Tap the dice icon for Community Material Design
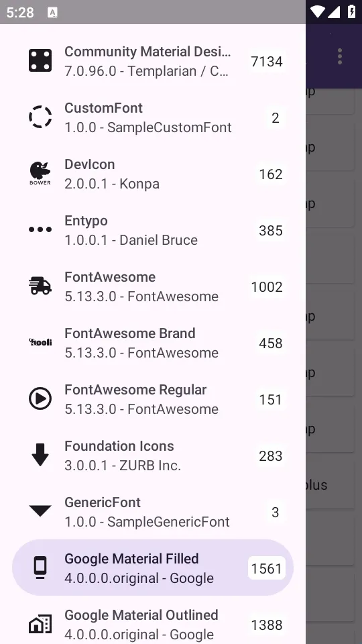The height and width of the screenshot is (644, 362). pyautogui.click(x=40, y=61)
